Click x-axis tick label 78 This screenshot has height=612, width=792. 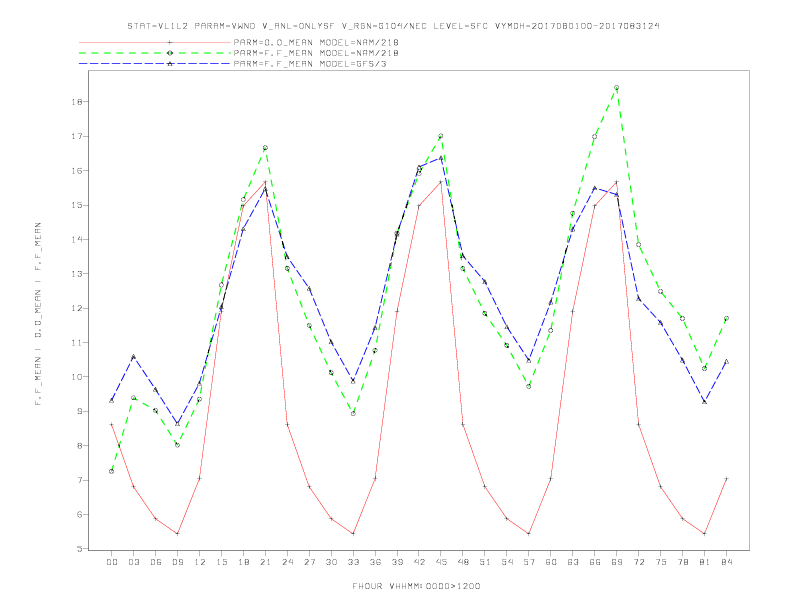(682, 562)
